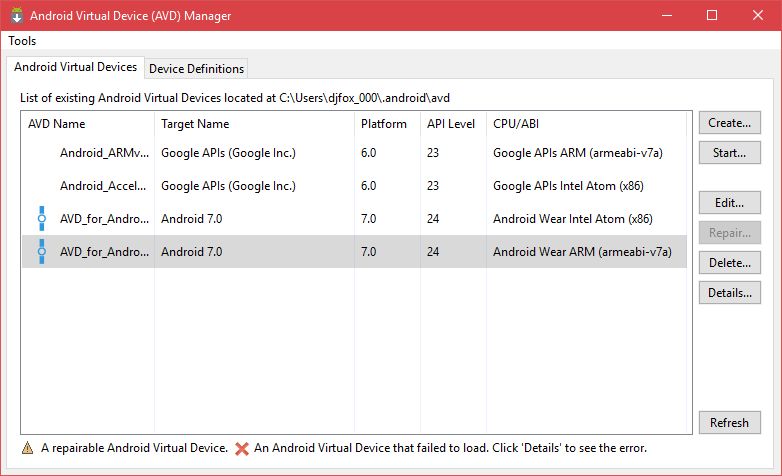Viewport: 782px width, 476px height.
Task: Click Google APIs ARM (armeabi-v7a) cell
Action: pos(578,153)
